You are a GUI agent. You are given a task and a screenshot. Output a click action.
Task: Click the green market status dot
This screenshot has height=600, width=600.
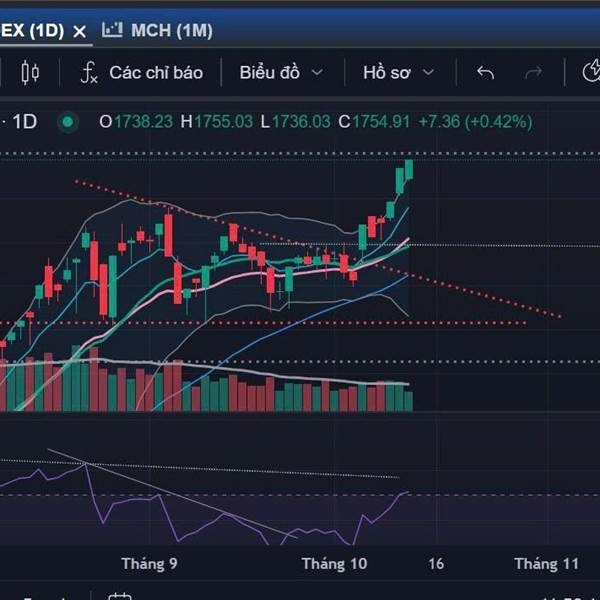point(68,122)
